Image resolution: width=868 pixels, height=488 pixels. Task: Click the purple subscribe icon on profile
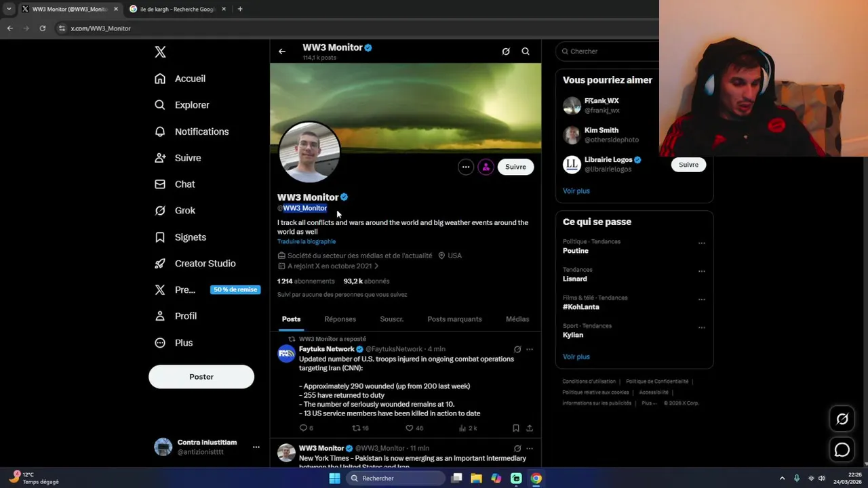pyautogui.click(x=486, y=167)
